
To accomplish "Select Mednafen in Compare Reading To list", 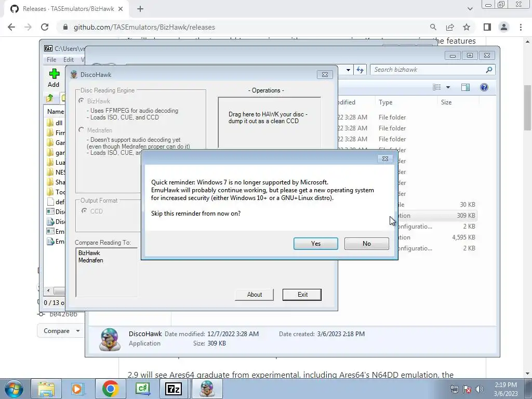I will pos(91,260).
